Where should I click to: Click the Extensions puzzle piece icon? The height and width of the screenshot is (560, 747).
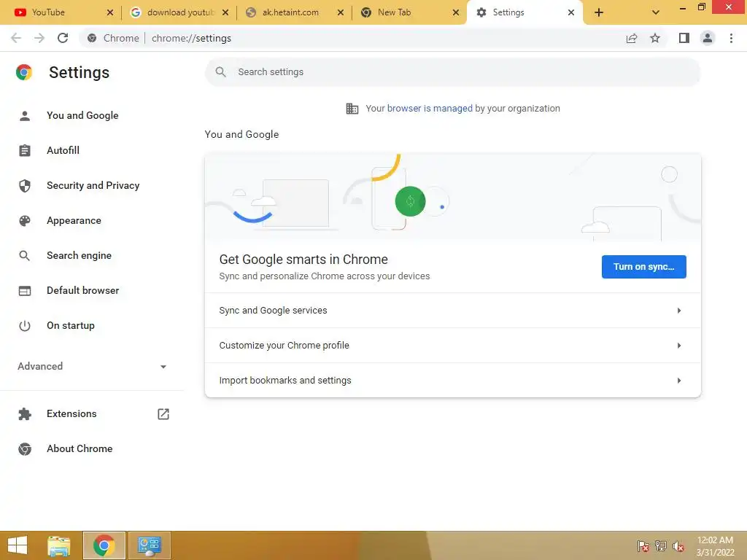tap(25, 414)
